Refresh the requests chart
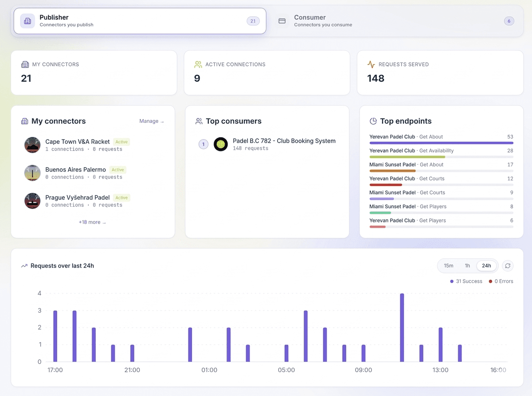The height and width of the screenshot is (396, 532). [x=508, y=266]
